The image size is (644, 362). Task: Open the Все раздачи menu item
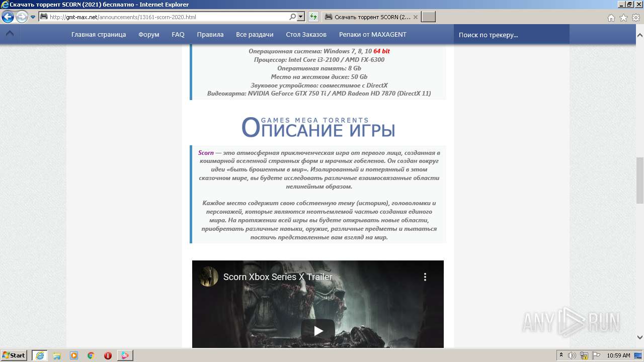point(255,35)
